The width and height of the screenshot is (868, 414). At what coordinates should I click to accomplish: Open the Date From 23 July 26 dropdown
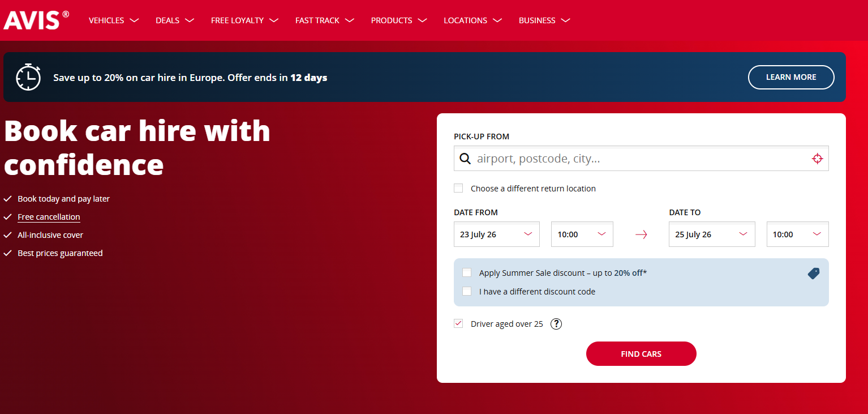pos(497,234)
